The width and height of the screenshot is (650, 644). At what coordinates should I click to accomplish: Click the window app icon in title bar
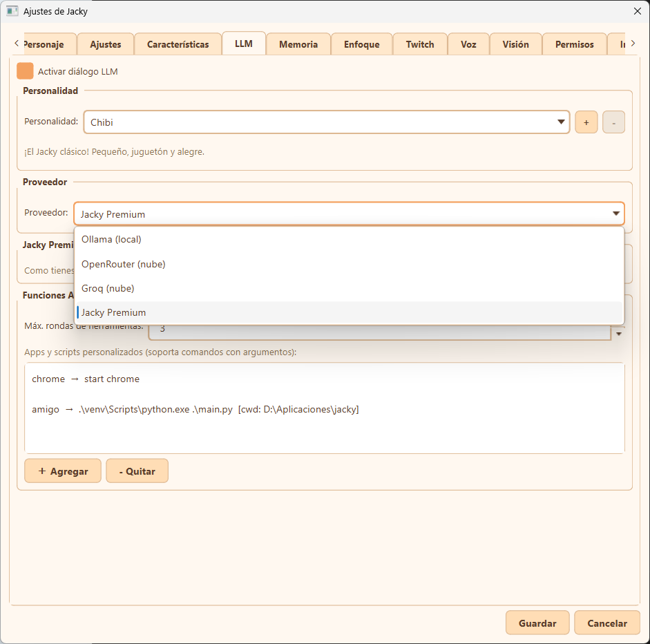click(12, 11)
